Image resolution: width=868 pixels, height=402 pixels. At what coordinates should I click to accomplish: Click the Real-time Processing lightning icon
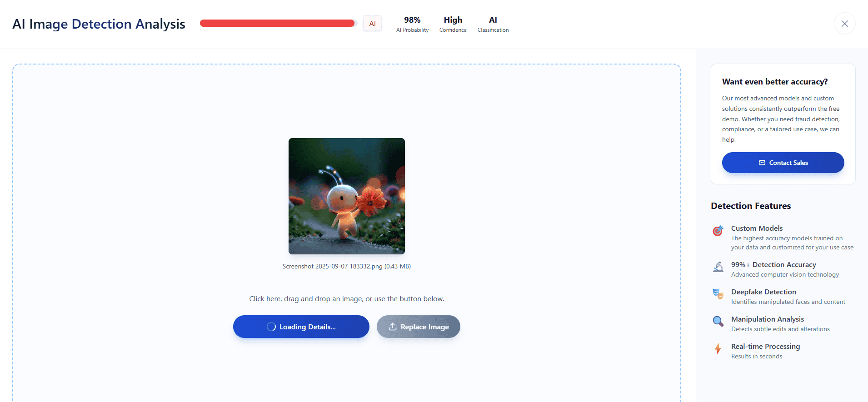pos(718,349)
